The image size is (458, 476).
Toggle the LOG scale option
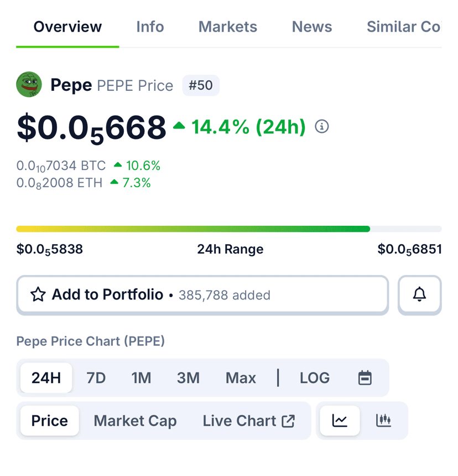315,378
